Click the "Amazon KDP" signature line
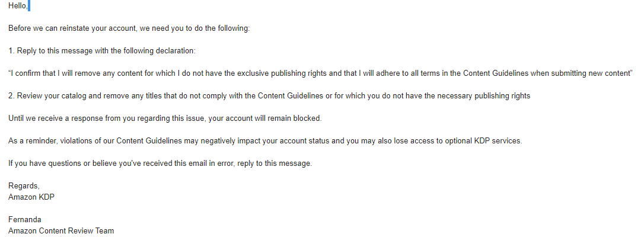The width and height of the screenshot is (644, 237). tap(31, 197)
